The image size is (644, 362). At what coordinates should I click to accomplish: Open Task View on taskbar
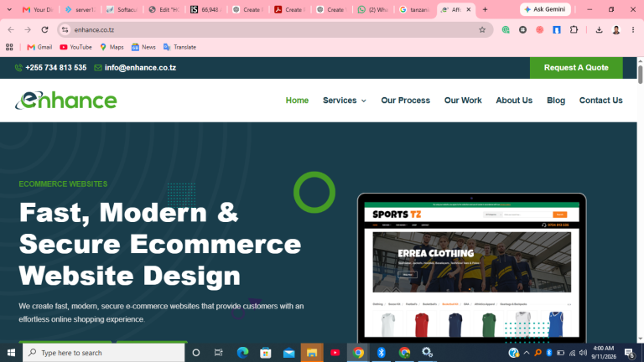219,353
